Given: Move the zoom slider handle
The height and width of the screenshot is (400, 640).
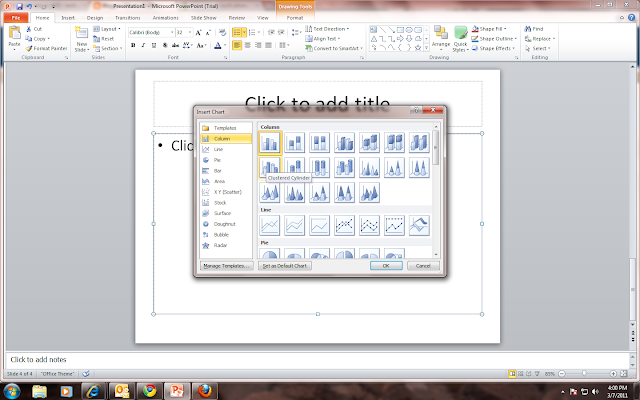Looking at the screenshot, I should (584, 373).
